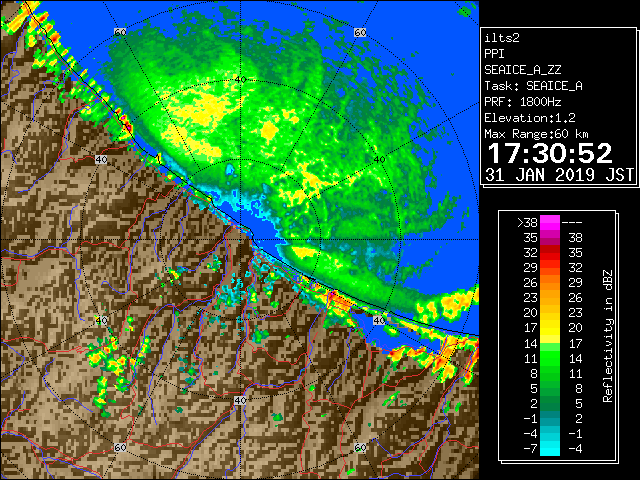This screenshot has height=480, width=640.
Task: Click the '>38' legend label
Action: click(x=527, y=223)
